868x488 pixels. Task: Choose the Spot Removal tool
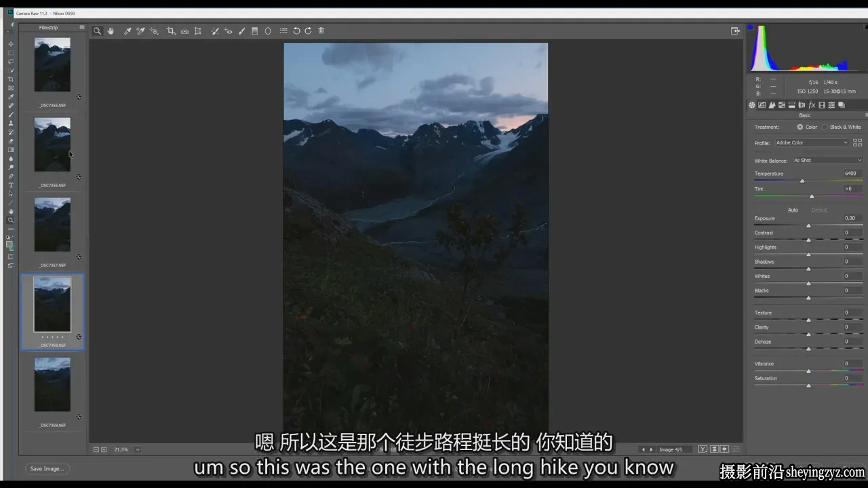215,30
